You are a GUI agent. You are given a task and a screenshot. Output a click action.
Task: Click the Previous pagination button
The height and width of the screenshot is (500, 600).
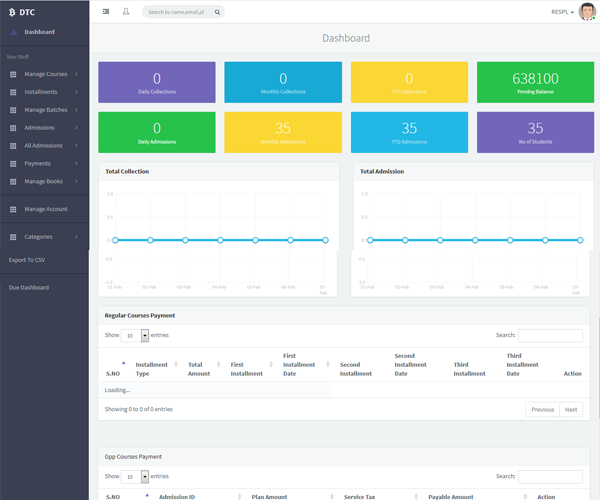click(542, 409)
